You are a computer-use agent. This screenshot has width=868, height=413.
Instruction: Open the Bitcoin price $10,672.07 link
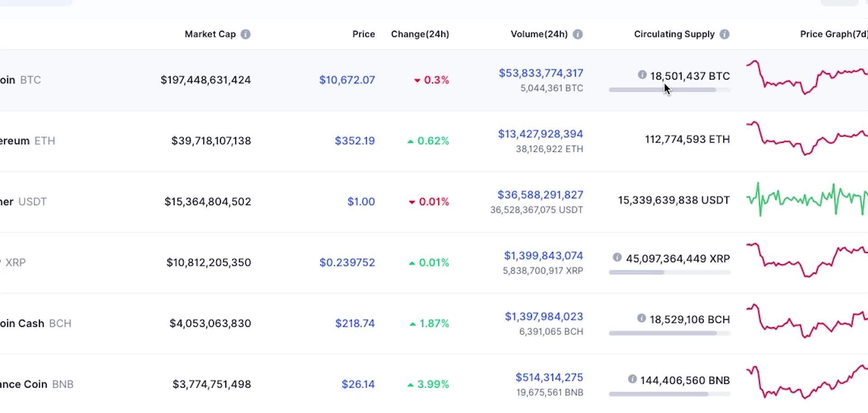point(347,80)
